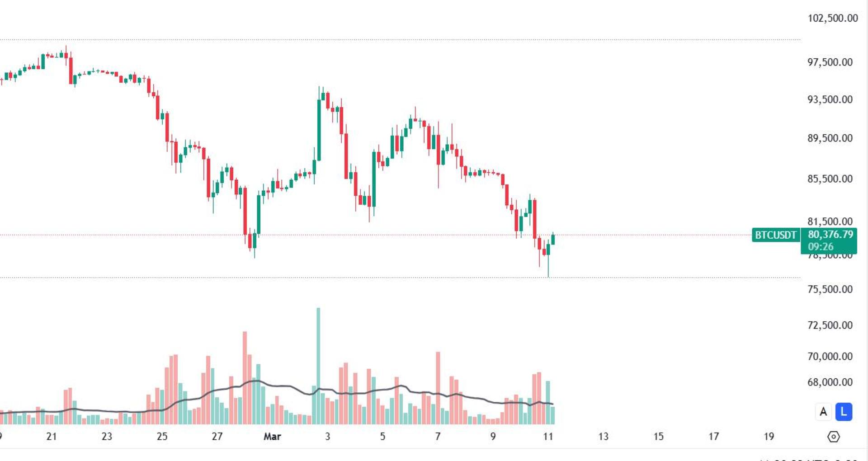The width and height of the screenshot is (868, 461).
Task: Toggle the auto scale A button
Action: (823, 412)
